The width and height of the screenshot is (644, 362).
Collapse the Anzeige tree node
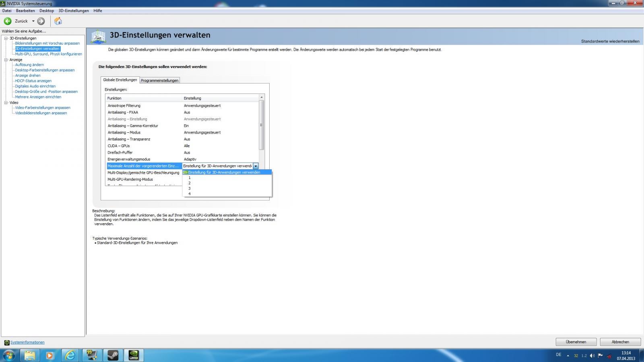tap(6, 60)
